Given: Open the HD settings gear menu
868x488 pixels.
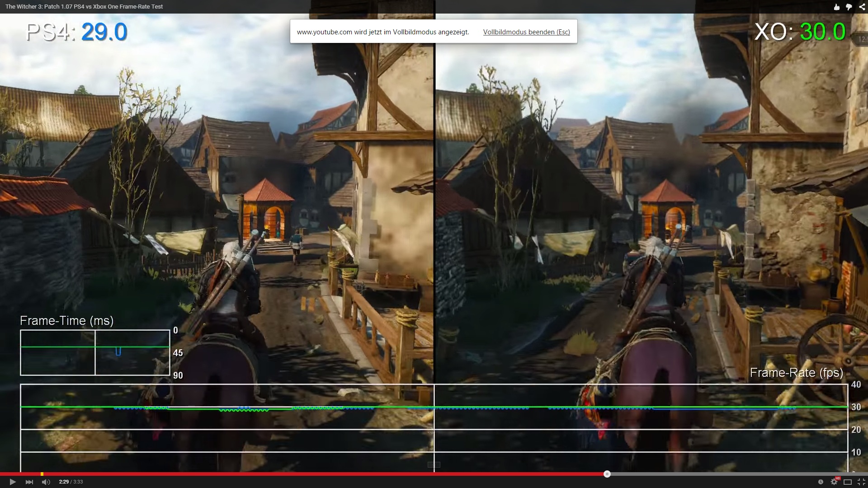Looking at the screenshot, I should 834,482.
